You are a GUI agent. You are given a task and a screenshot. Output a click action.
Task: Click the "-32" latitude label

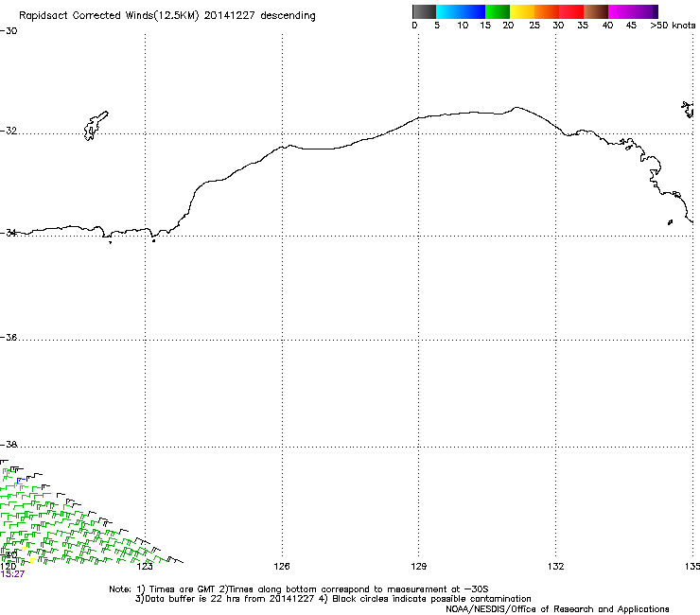pos(9,131)
